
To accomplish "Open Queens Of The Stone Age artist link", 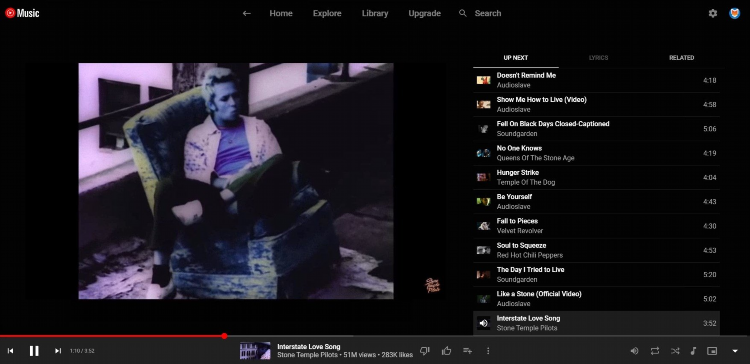I will coord(535,158).
